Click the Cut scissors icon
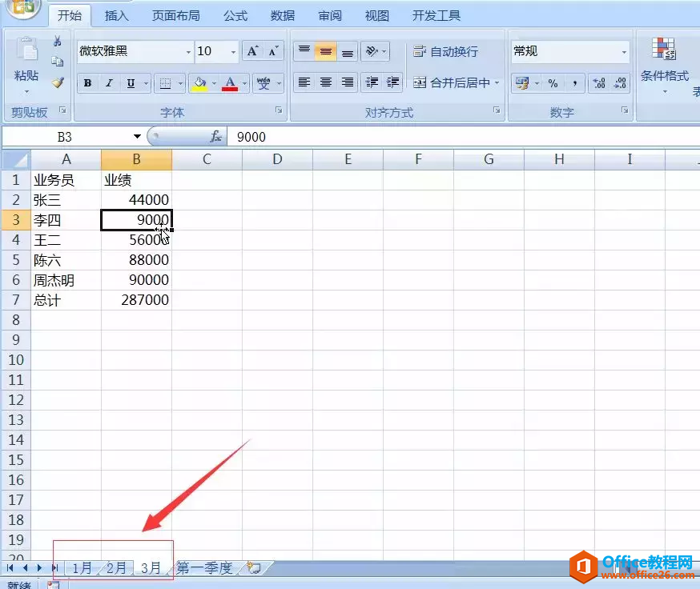The height and width of the screenshot is (589, 700). coord(57,42)
